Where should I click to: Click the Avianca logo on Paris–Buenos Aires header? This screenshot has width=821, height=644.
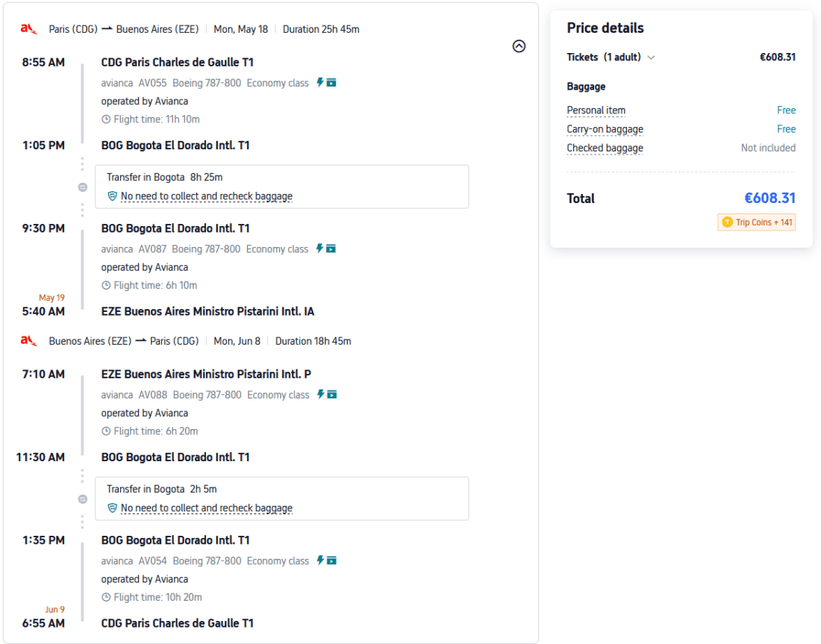click(28, 29)
